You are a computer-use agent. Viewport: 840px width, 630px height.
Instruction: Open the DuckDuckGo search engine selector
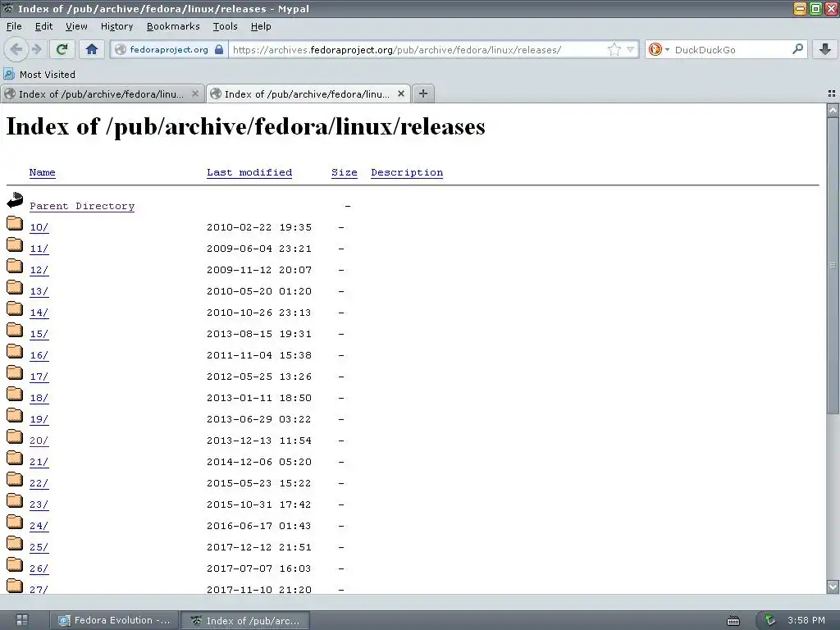tap(659, 50)
